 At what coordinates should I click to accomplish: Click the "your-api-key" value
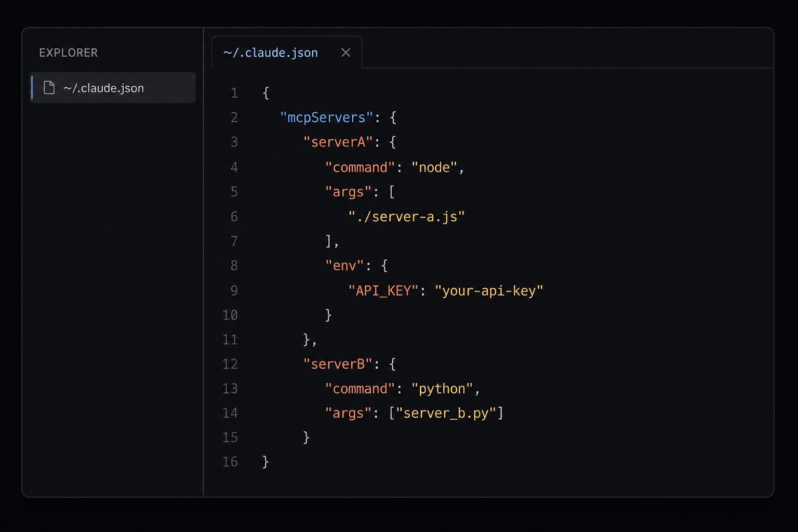click(x=489, y=290)
